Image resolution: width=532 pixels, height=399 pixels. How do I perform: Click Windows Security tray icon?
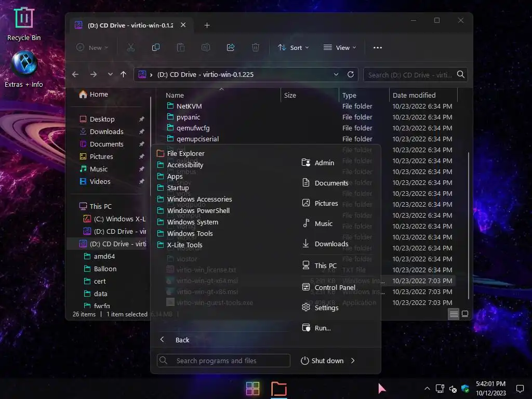(x=465, y=389)
